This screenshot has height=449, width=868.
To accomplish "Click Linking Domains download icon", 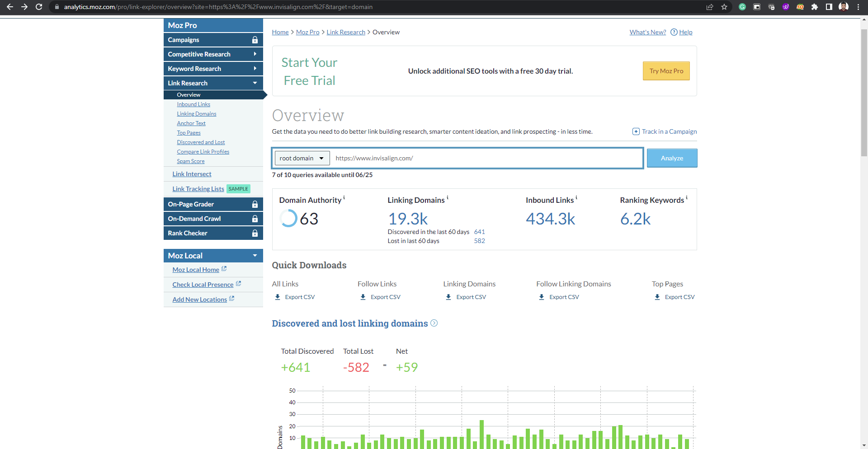I will 448,297.
